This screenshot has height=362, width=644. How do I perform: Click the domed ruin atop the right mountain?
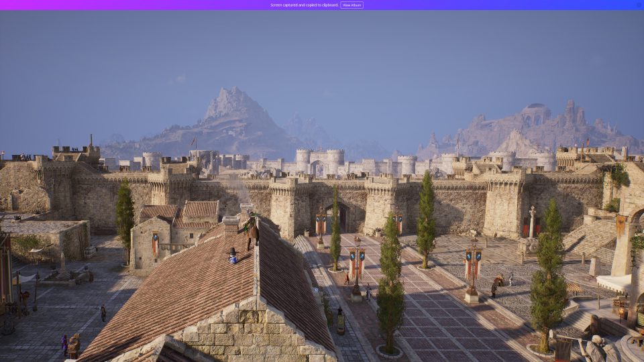[535, 115]
